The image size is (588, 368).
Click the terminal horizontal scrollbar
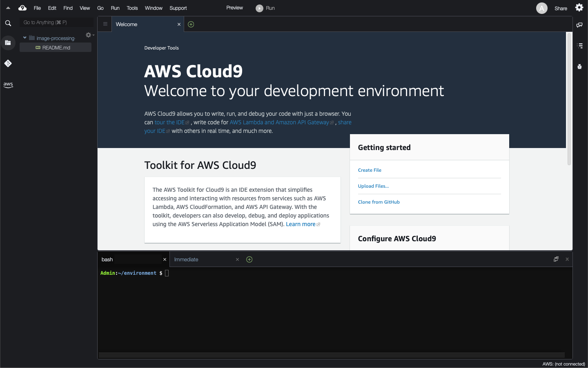click(x=332, y=355)
